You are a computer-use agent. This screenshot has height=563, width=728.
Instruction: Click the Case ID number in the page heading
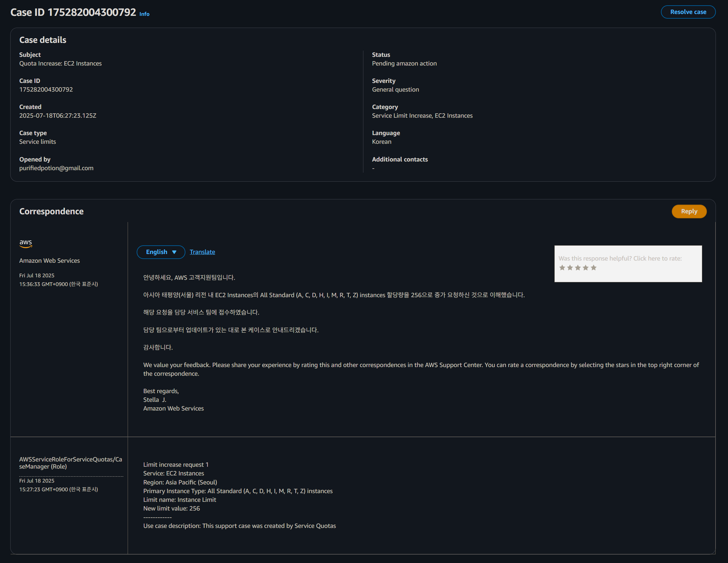coord(92,12)
